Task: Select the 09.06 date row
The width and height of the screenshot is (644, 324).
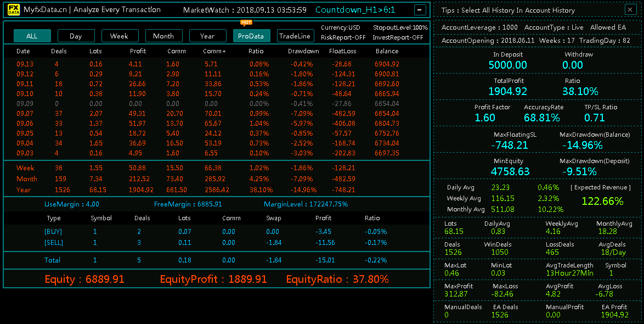Action: pyautogui.click(x=217, y=124)
